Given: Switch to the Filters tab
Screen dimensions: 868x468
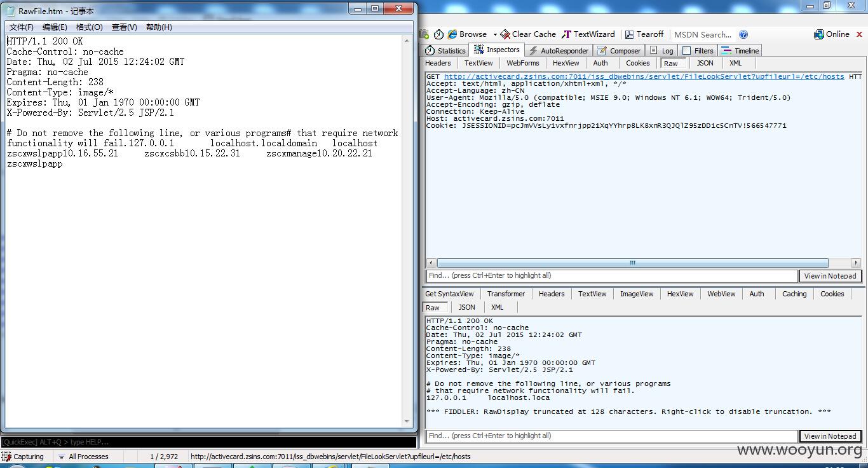Looking at the screenshot, I should click(x=698, y=51).
